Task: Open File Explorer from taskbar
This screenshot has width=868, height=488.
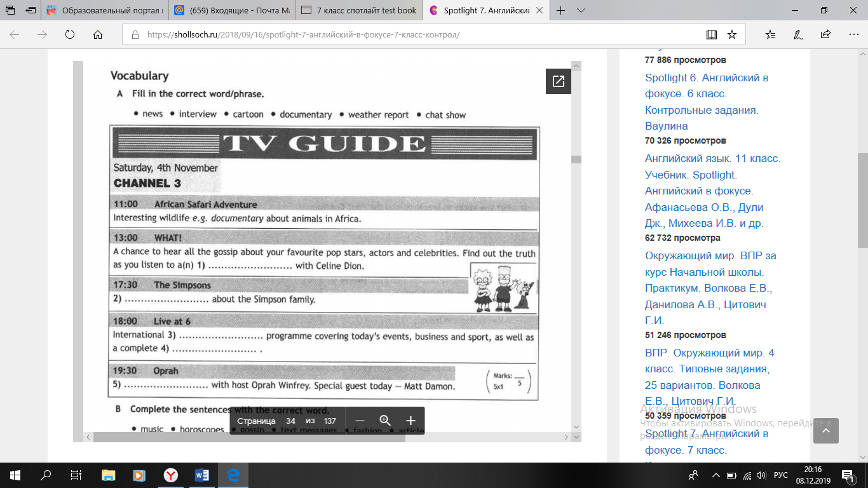Action: click(x=108, y=475)
